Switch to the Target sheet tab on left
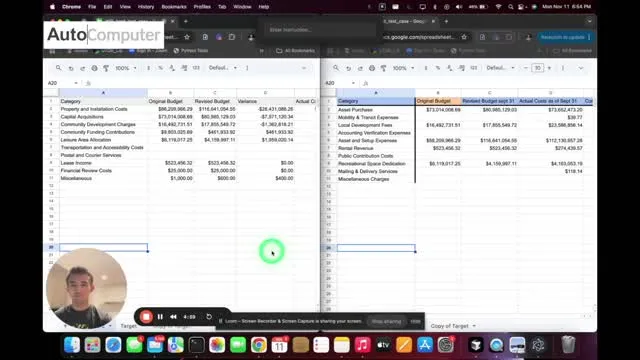This screenshot has width=640, height=360. click(x=128, y=326)
